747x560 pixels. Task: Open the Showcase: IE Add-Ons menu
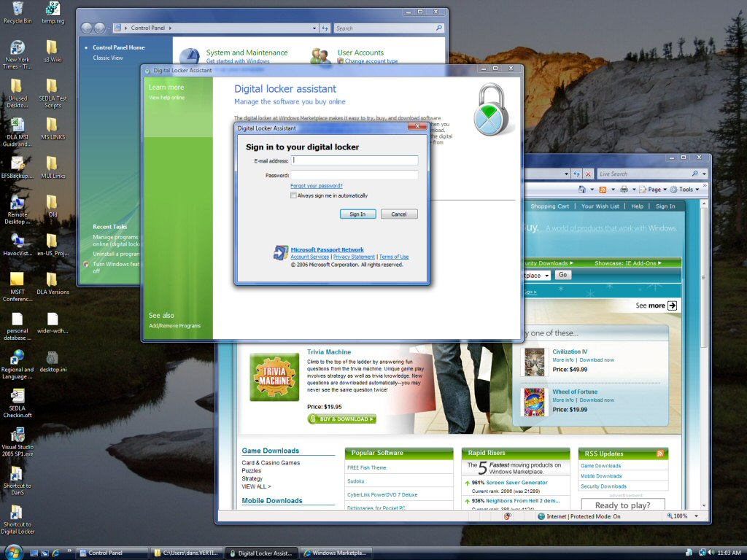tap(628, 262)
